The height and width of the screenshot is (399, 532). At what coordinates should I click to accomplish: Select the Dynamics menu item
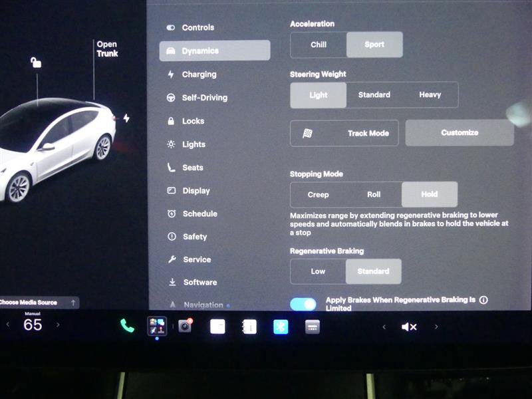[x=215, y=51]
